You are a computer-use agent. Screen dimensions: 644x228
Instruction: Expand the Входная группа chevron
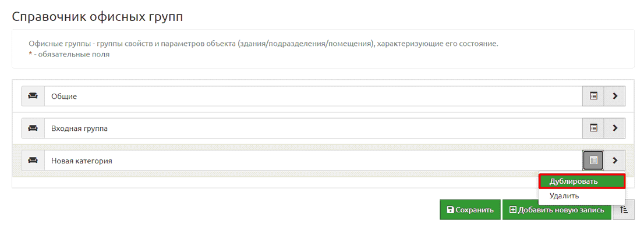615,129
